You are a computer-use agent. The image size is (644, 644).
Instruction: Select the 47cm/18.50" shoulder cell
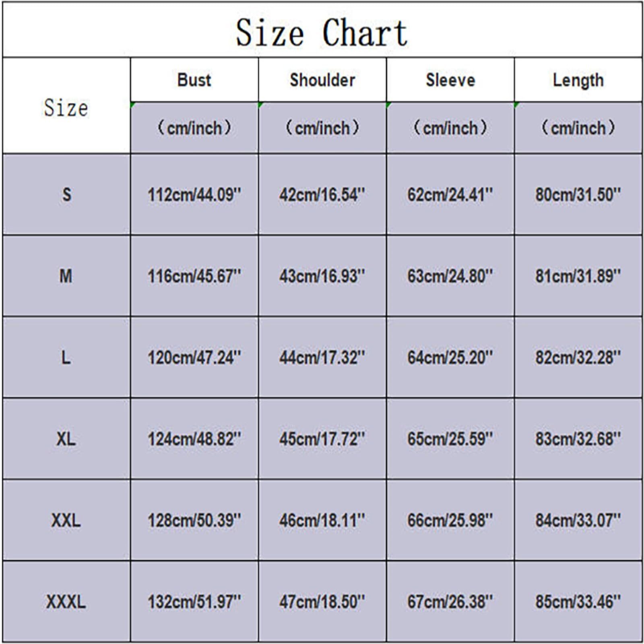(x=322, y=602)
